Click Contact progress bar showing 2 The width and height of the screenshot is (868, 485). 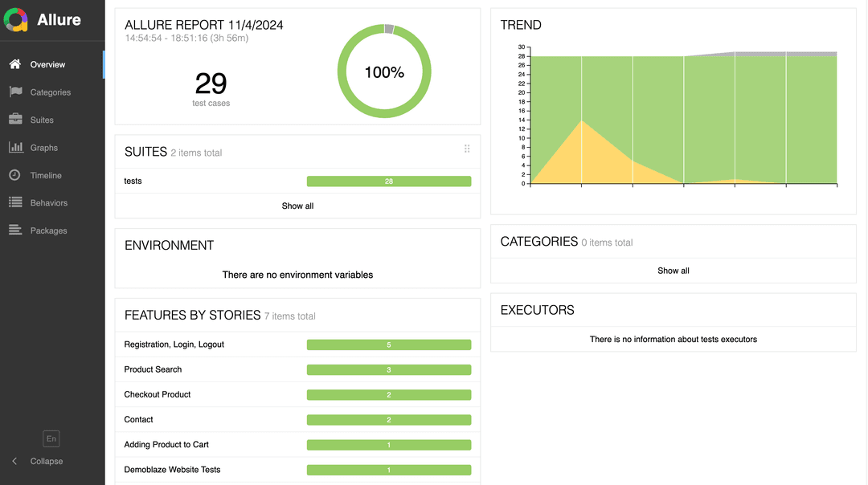pyautogui.click(x=389, y=420)
